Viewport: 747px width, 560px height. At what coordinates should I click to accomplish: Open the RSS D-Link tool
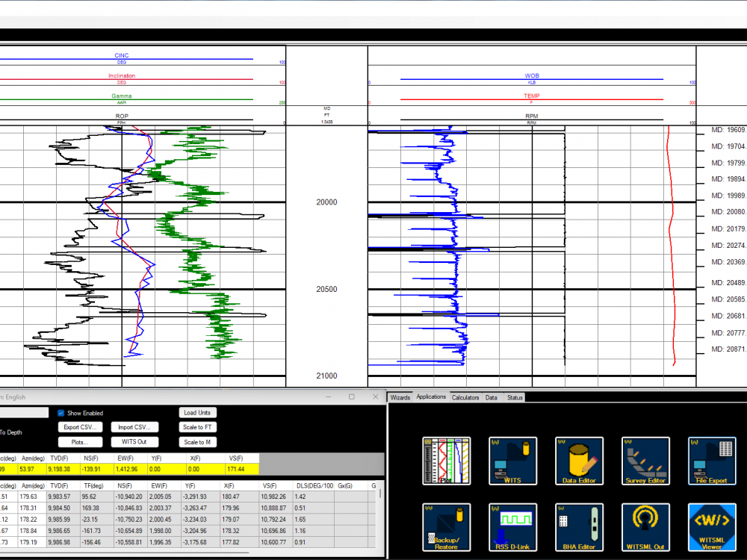pyautogui.click(x=512, y=527)
